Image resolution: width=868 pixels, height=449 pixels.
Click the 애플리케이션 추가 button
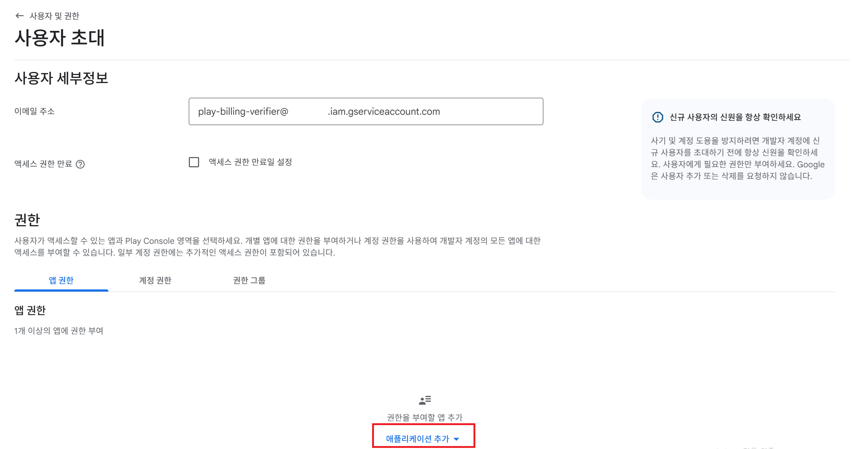[417, 438]
